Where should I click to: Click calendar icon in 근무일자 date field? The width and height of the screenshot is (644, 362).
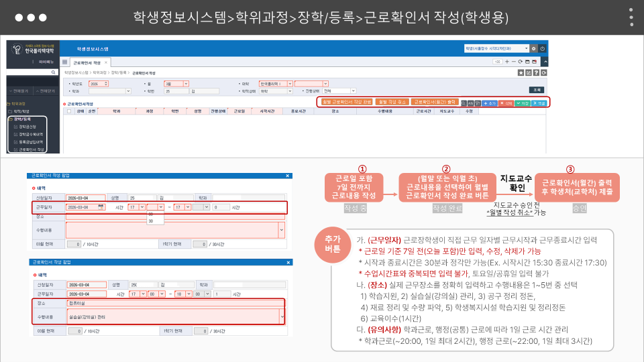(x=101, y=207)
